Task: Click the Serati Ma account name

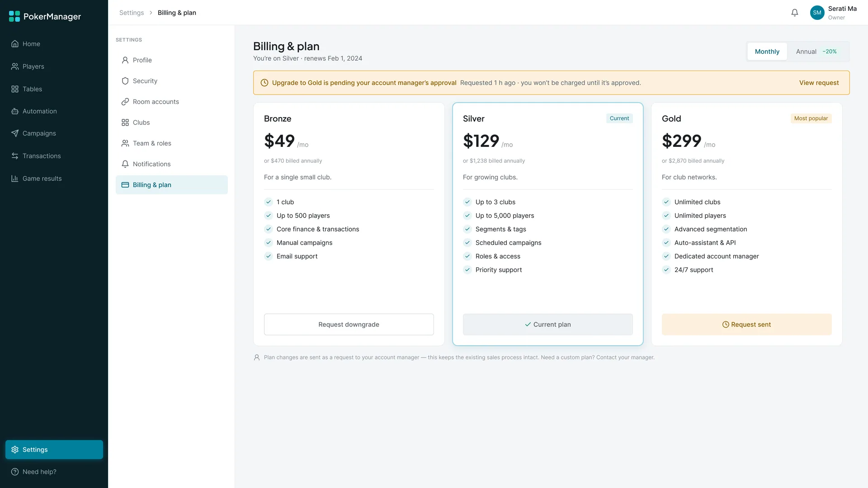Action: [x=842, y=9]
